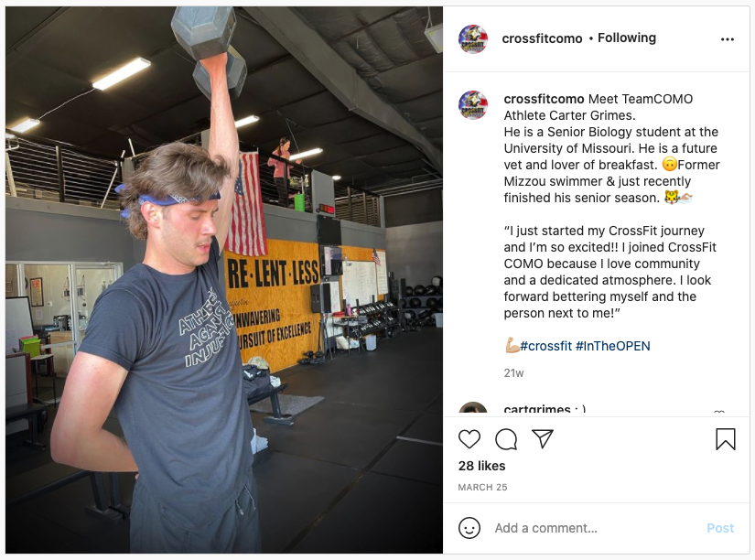Open emoji picker smiley icon
This screenshot has width=755, height=560.
click(x=469, y=528)
